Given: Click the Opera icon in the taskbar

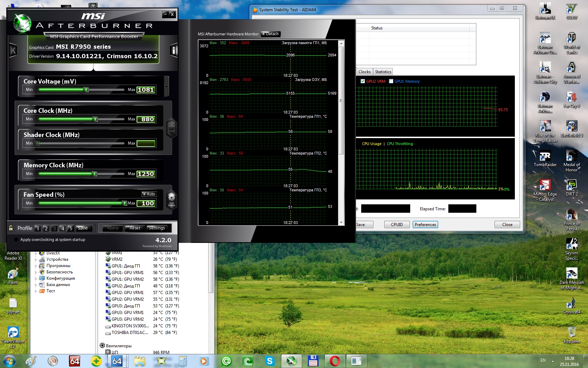Looking at the screenshot, I should click(x=335, y=361).
